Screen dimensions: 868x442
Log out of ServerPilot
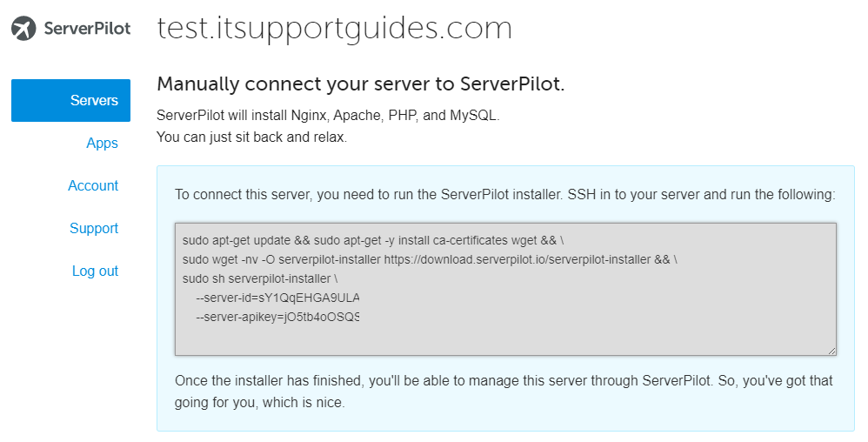point(95,271)
